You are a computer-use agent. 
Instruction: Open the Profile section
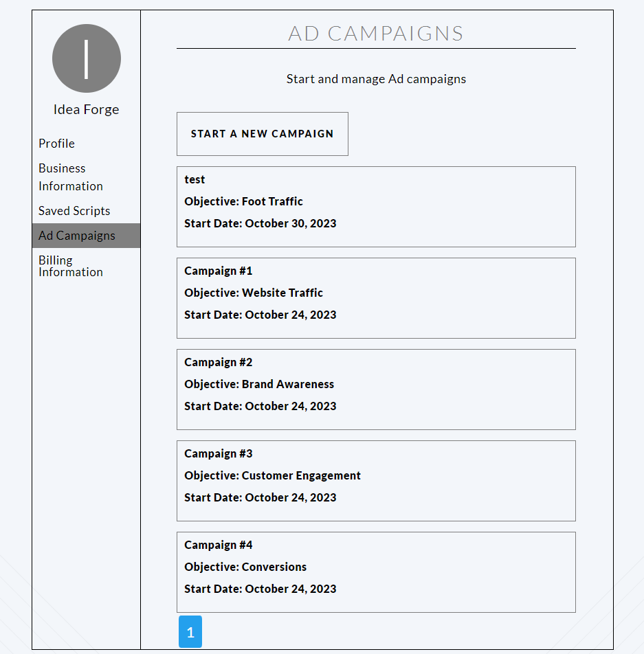coord(56,144)
